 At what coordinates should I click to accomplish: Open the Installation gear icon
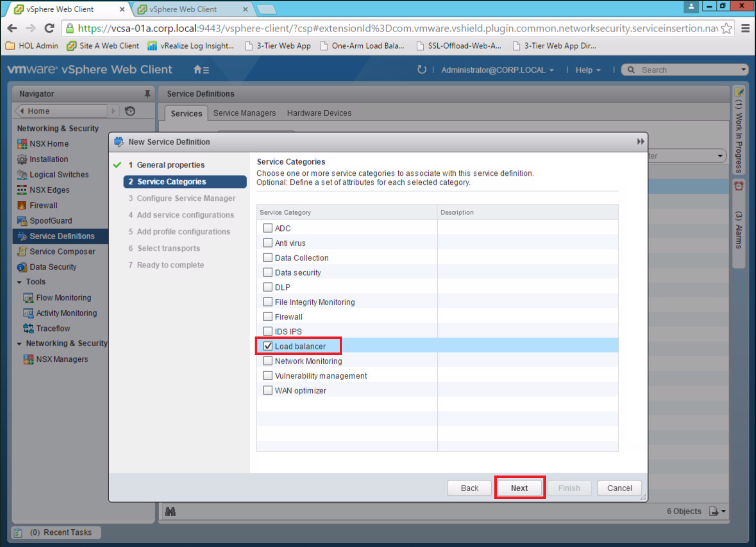tap(22, 159)
